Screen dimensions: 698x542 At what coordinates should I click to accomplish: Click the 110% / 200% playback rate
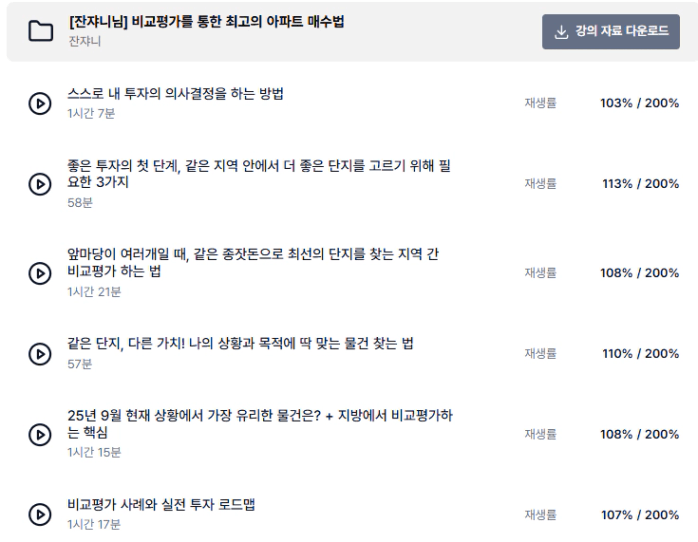(639, 354)
